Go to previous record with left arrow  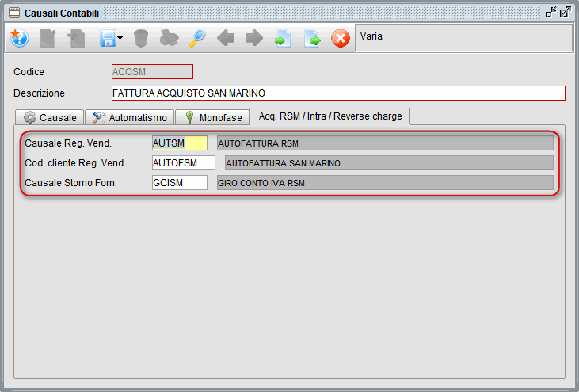click(x=226, y=38)
